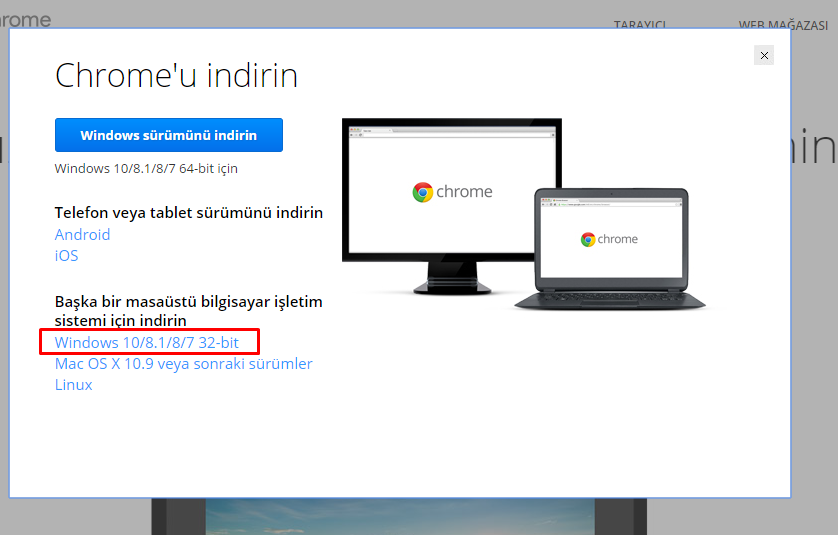Image resolution: width=838 pixels, height=535 pixels.
Task: Open the Android download link
Action: click(82, 235)
